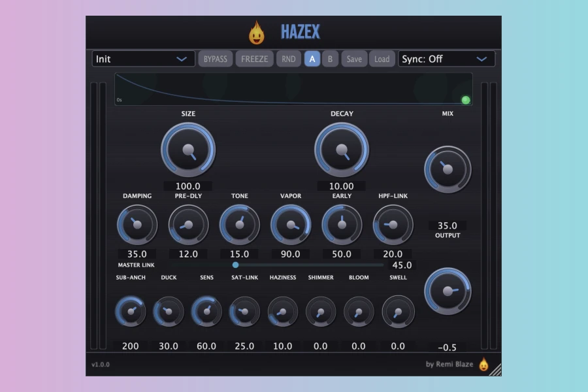
Task: Click the DUCK knob
Action: (x=169, y=312)
